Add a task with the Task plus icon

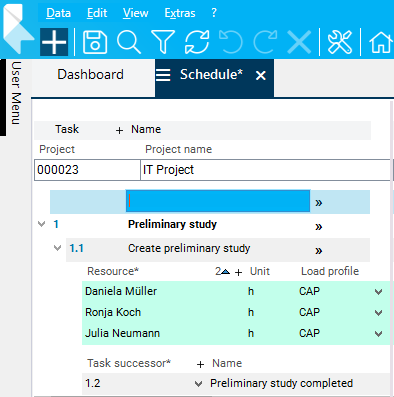pyautogui.click(x=119, y=130)
